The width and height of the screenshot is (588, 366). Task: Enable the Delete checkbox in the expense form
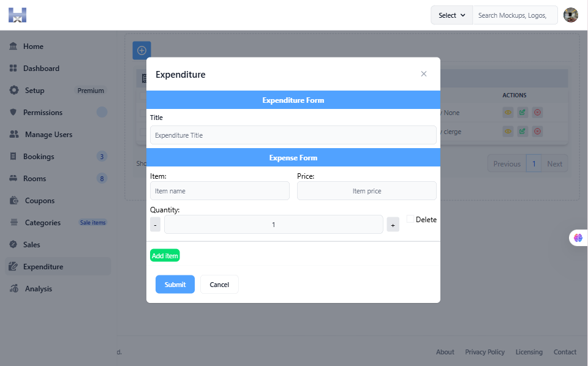click(x=409, y=218)
